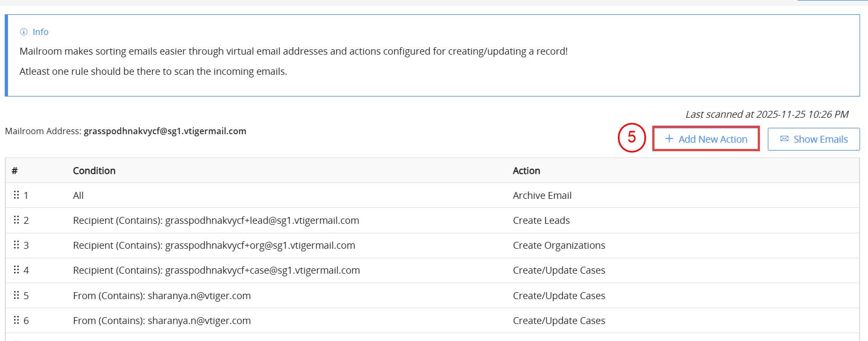Click the Last scanned timestamp text
868x341 pixels.
pos(767,115)
